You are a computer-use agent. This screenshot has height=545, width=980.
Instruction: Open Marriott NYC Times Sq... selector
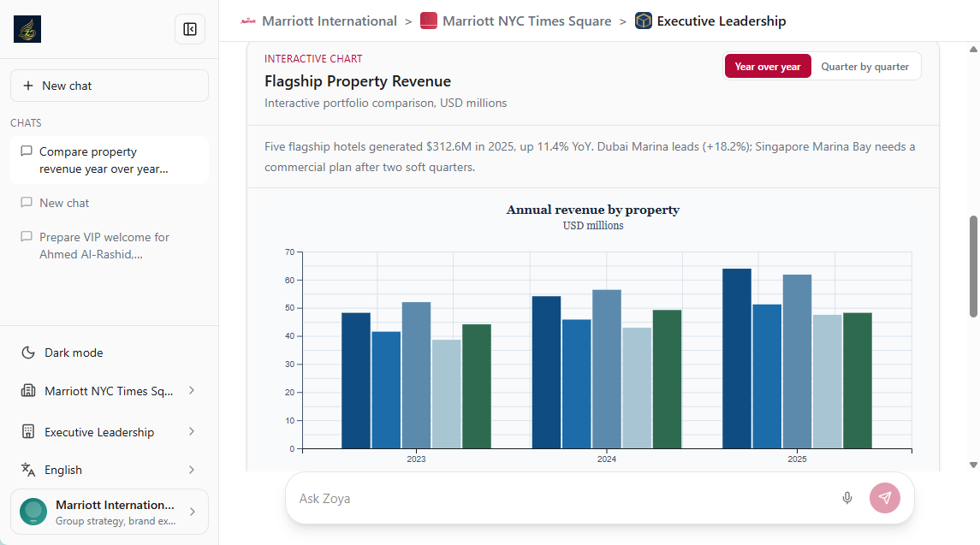(110, 391)
